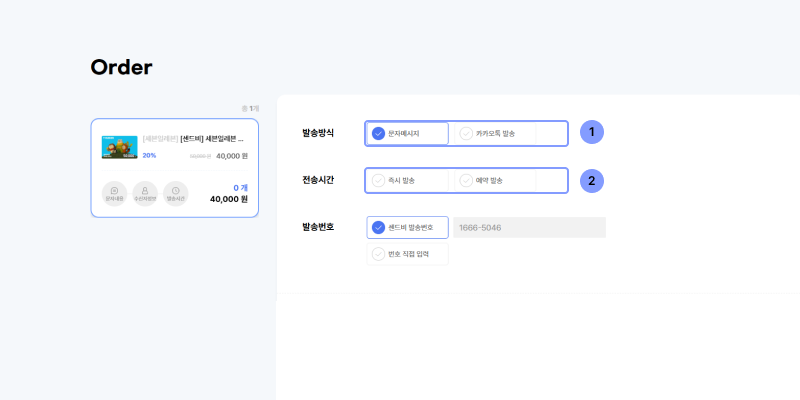The height and width of the screenshot is (400, 800).
Task: Open the gift card product thumbnail
Action: [119, 147]
